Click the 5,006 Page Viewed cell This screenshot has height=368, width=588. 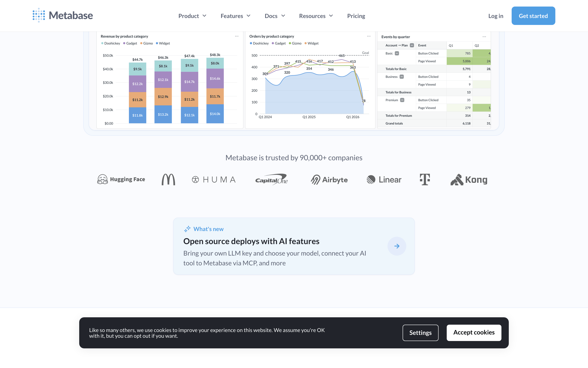coord(459,61)
